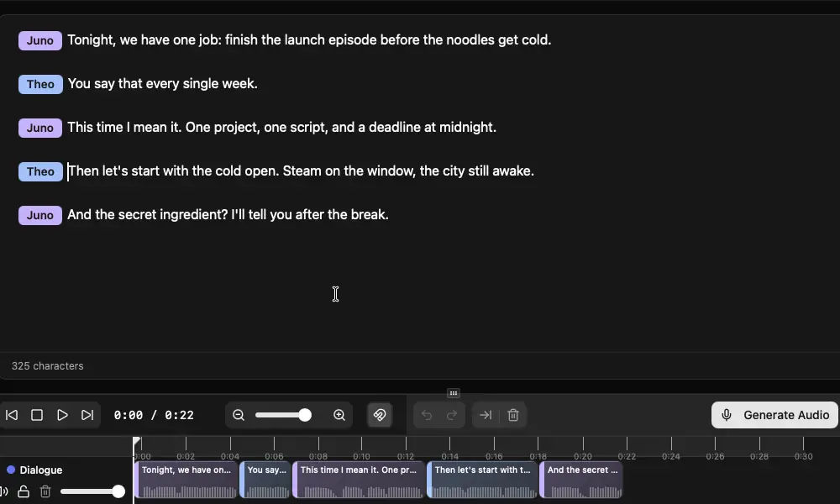Select the 'And the secret ...' clip
This screenshot has width=840, height=504.
tap(581, 480)
